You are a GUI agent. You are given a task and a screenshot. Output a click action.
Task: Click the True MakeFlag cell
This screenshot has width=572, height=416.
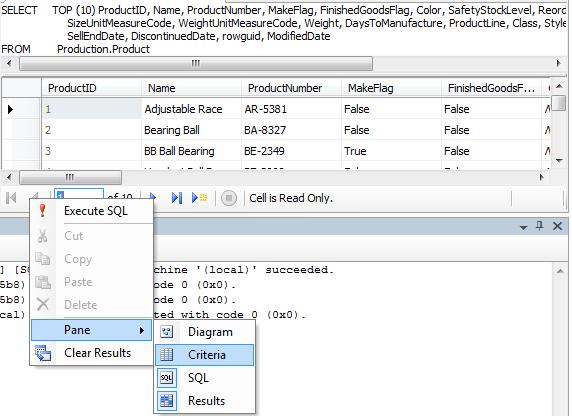391,151
